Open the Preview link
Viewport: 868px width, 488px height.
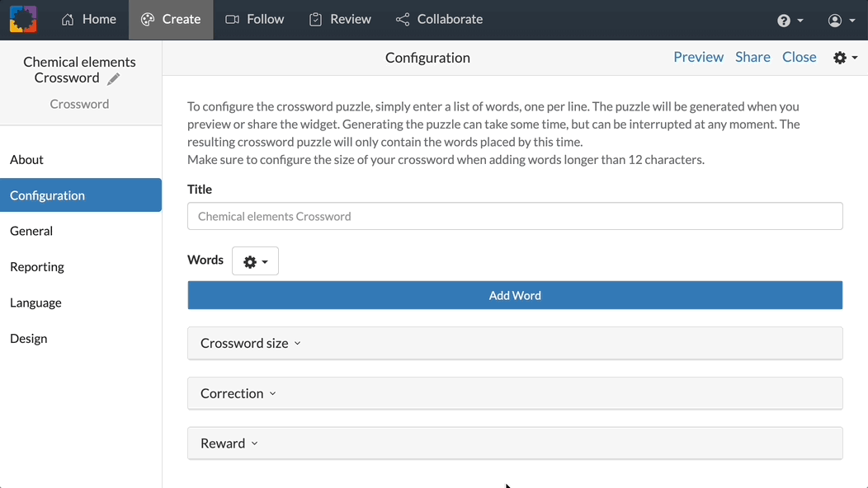click(698, 57)
